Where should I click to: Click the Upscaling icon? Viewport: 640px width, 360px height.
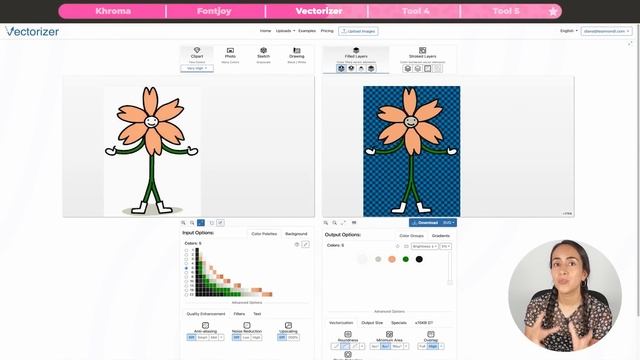(288, 325)
